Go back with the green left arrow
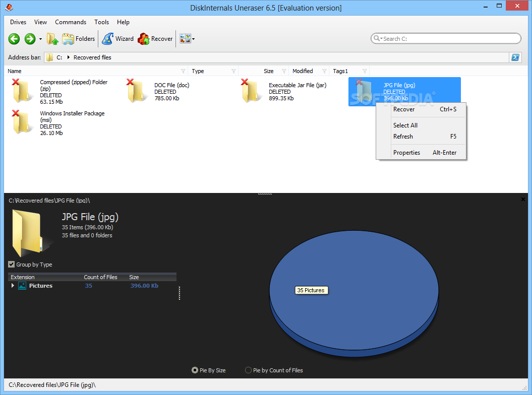Viewport: 532px width, 395px height. click(x=14, y=39)
